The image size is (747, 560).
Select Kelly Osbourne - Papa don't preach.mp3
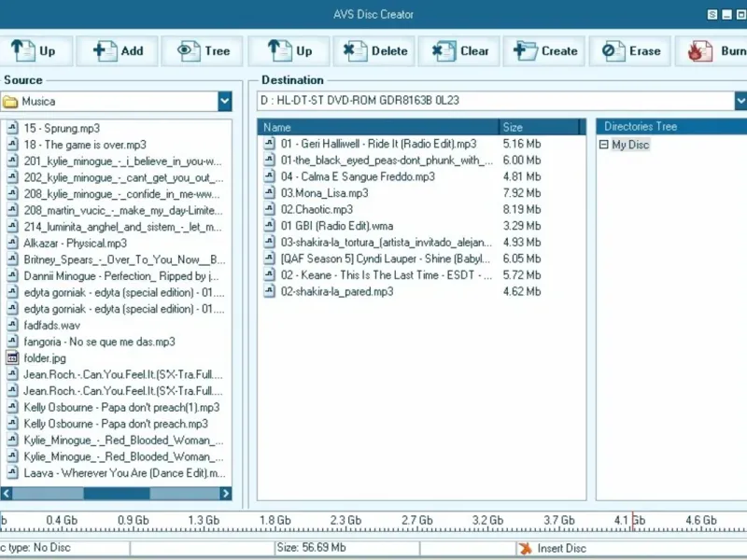pos(116,424)
